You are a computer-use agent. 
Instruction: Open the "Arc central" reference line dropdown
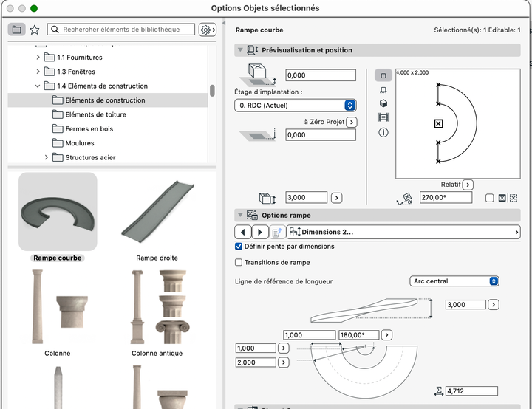tap(454, 281)
